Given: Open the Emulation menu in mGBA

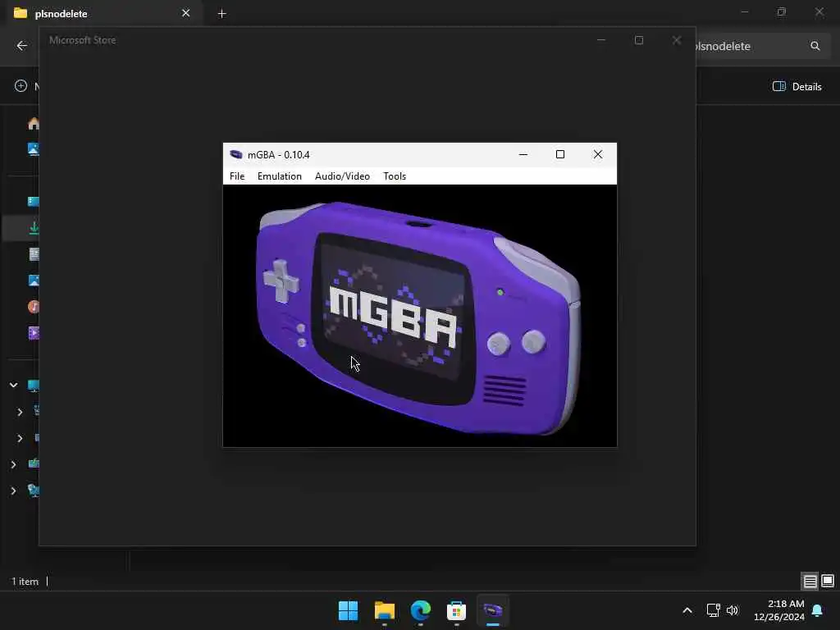Looking at the screenshot, I should pyautogui.click(x=279, y=176).
